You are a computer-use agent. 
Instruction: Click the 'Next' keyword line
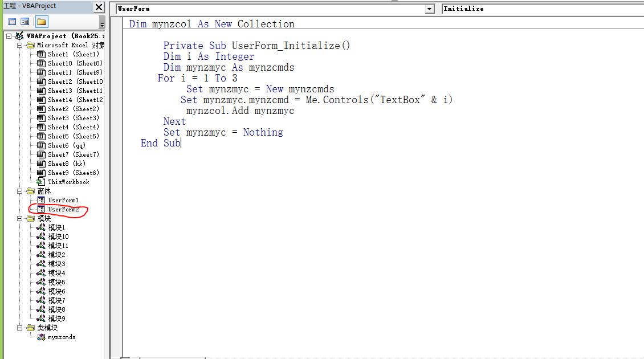pyautogui.click(x=174, y=121)
